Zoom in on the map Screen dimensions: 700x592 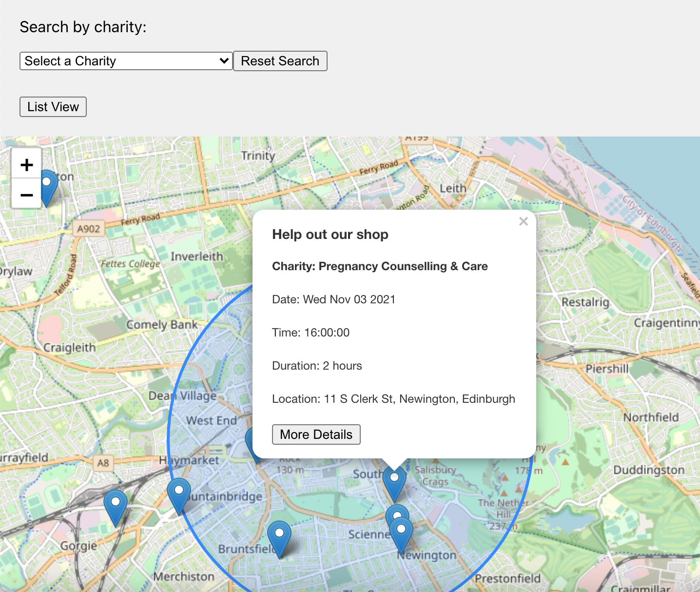point(26,164)
